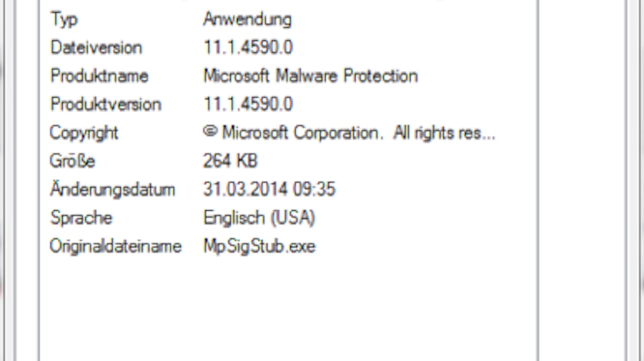Select the Produktname property label
Viewport: 644px width, 361px height.
tap(99, 76)
